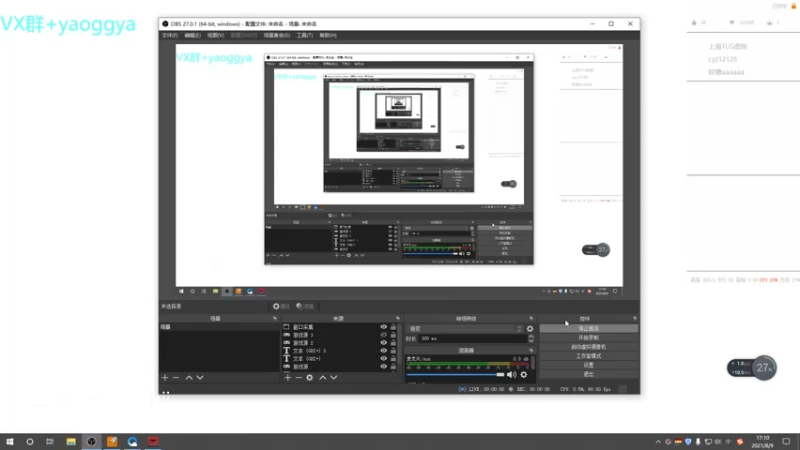Click the start virtual camera button
This screenshot has height=450, width=800.
click(x=589, y=347)
